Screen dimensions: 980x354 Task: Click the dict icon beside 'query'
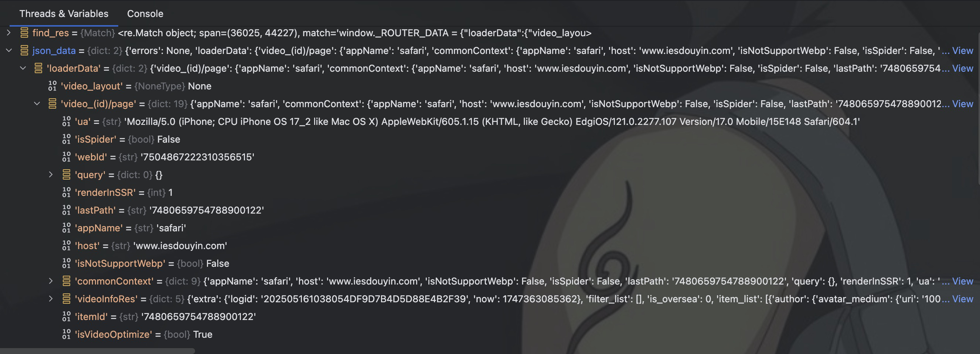click(x=66, y=174)
